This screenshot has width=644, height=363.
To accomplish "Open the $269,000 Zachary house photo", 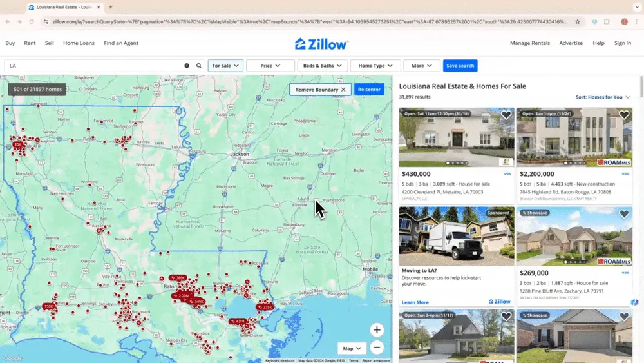I will point(574,237).
